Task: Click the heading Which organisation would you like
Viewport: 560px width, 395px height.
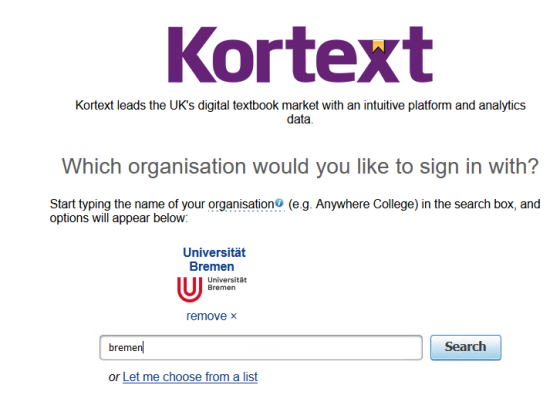Action: [x=300, y=166]
